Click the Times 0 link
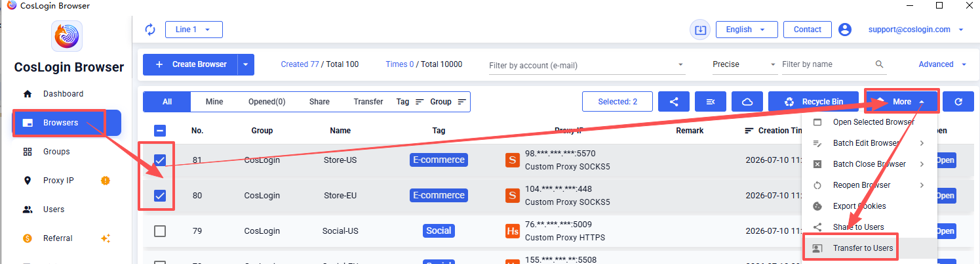This screenshot has width=980, height=264. pos(400,64)
